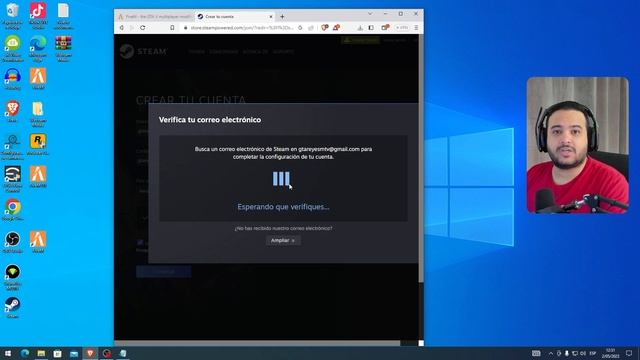
Task: Go back in the Brave browser
Action: (x=122, y=28)
